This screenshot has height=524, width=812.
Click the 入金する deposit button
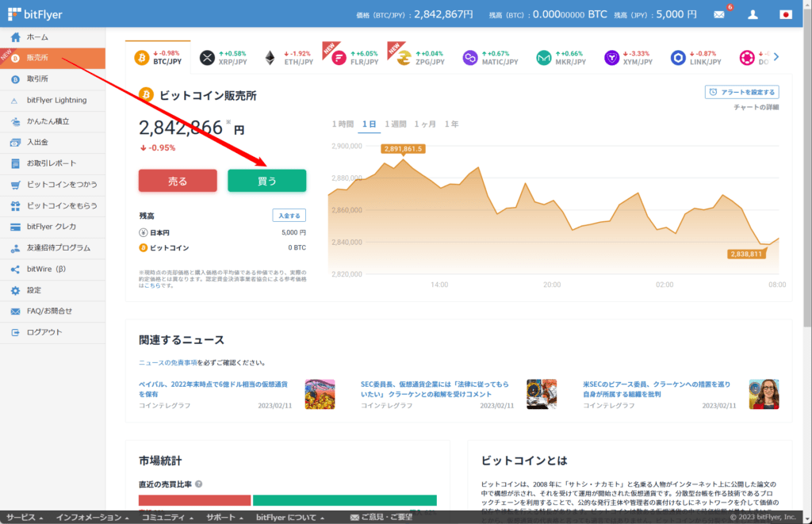(x=289, y=216)
